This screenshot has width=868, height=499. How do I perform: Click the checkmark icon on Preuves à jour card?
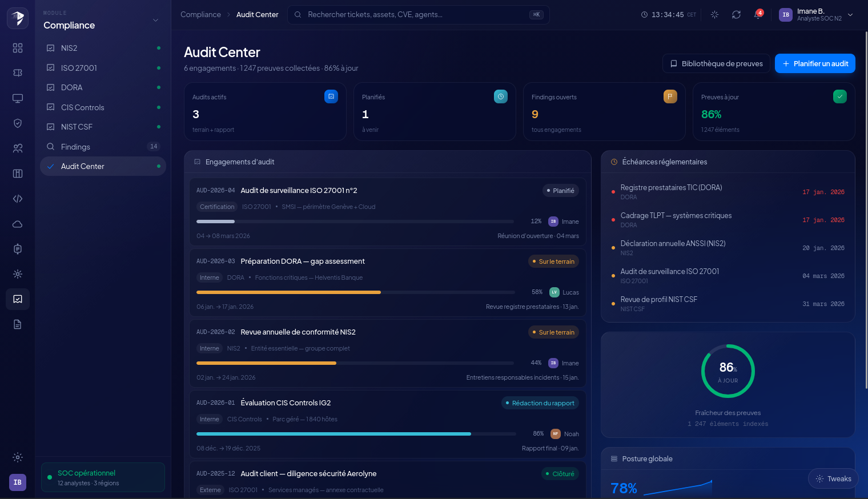(840, 96)
